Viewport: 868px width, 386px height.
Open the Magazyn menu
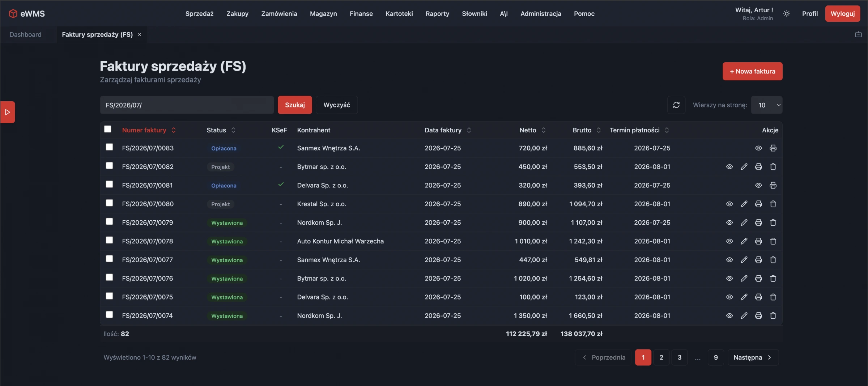(323, 14)
